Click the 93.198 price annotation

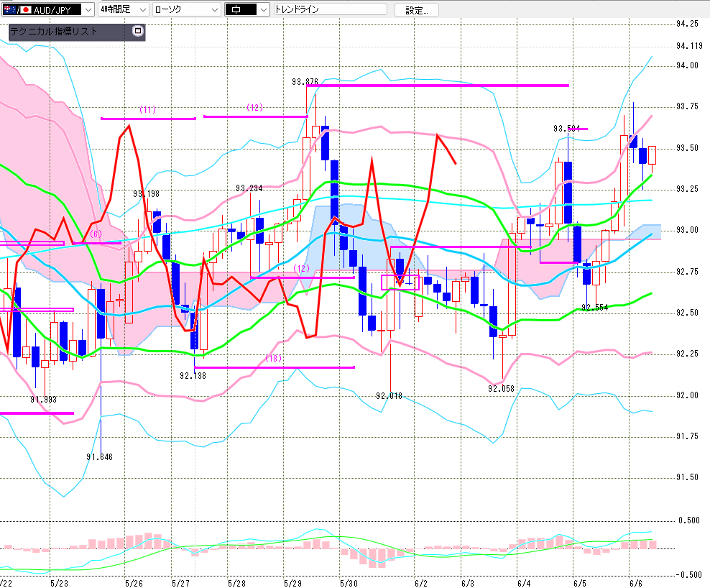pos(147,194)
